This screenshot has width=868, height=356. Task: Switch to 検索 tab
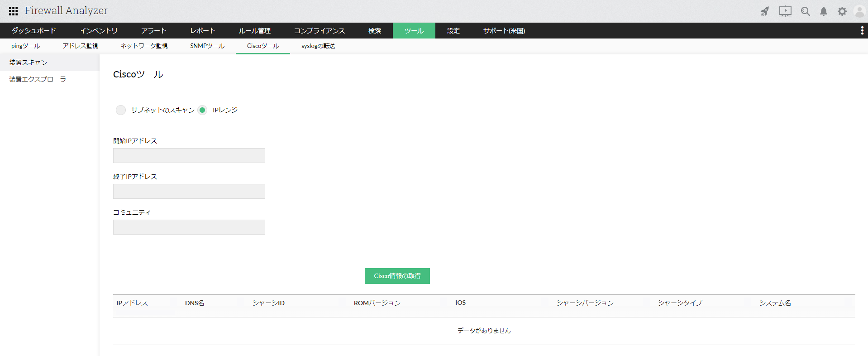coord(375,31)
